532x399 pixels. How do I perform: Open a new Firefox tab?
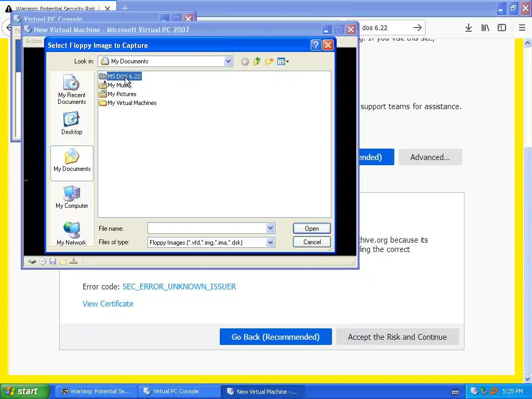coord(125,8)
